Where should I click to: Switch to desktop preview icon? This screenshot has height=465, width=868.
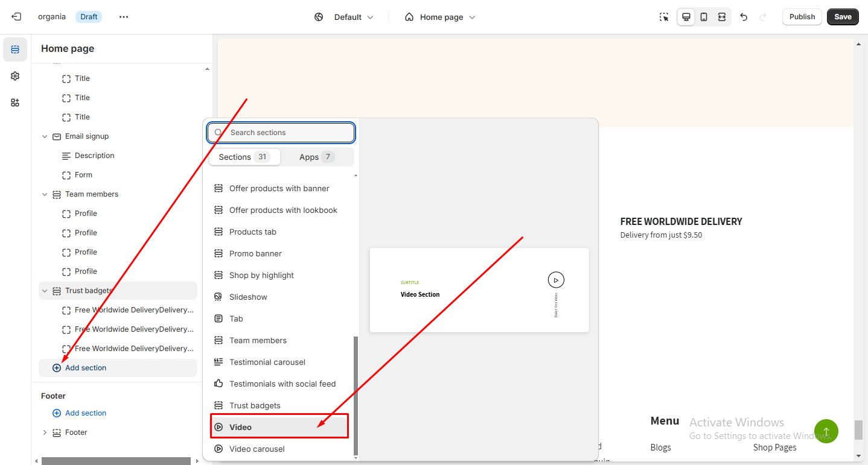[686, 17]
